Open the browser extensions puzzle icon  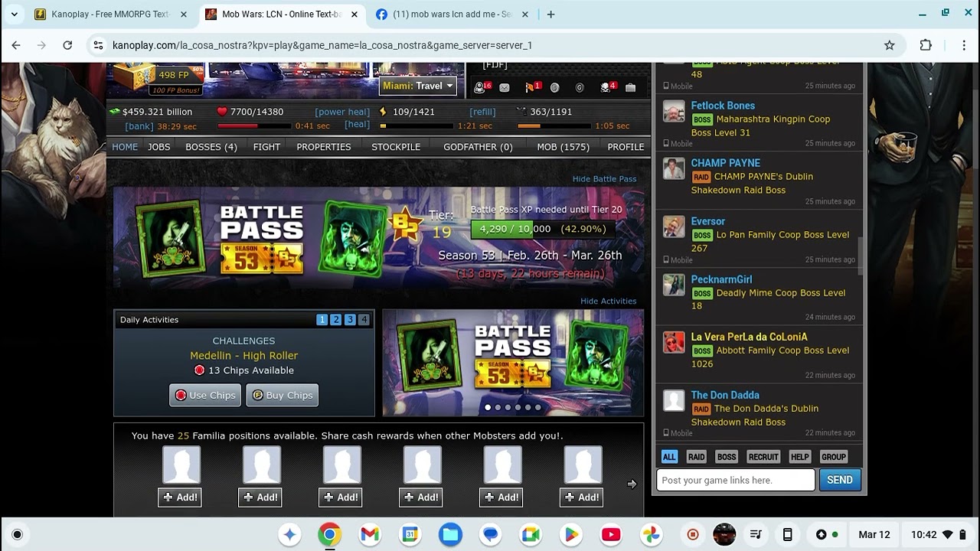click(926, 45)
